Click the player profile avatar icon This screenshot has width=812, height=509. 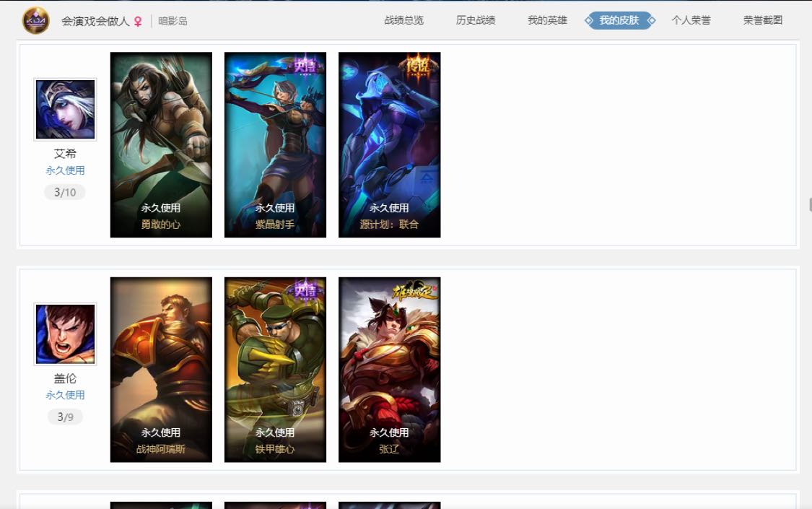pos(36,21)
